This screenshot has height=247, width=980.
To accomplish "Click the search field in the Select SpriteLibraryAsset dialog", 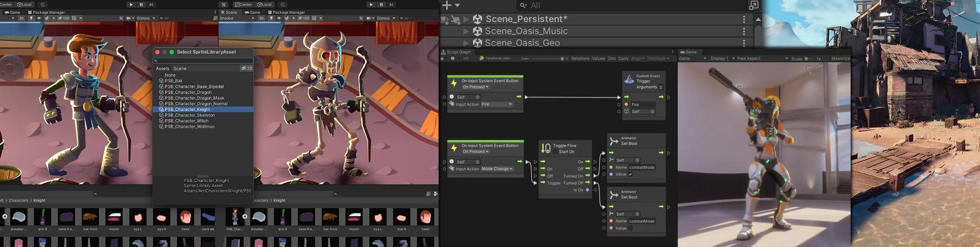I will (x=203, y=61).
